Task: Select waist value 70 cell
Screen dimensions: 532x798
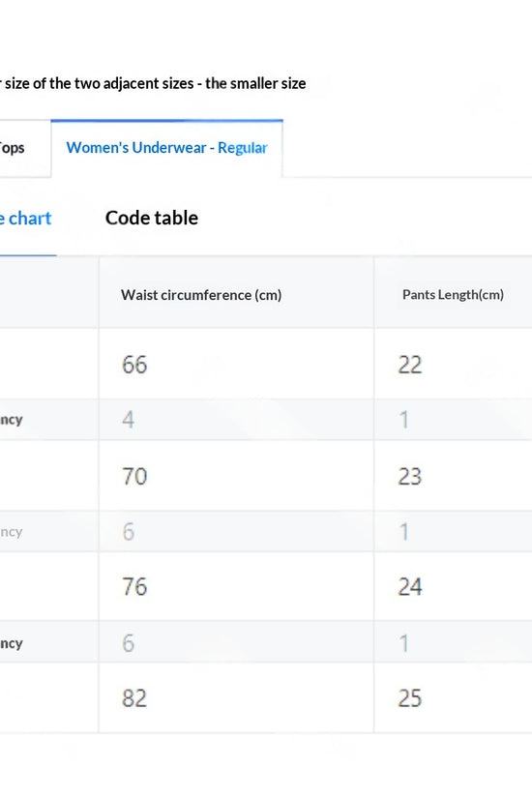Action: pyautogui.click(x=236, y=476)
